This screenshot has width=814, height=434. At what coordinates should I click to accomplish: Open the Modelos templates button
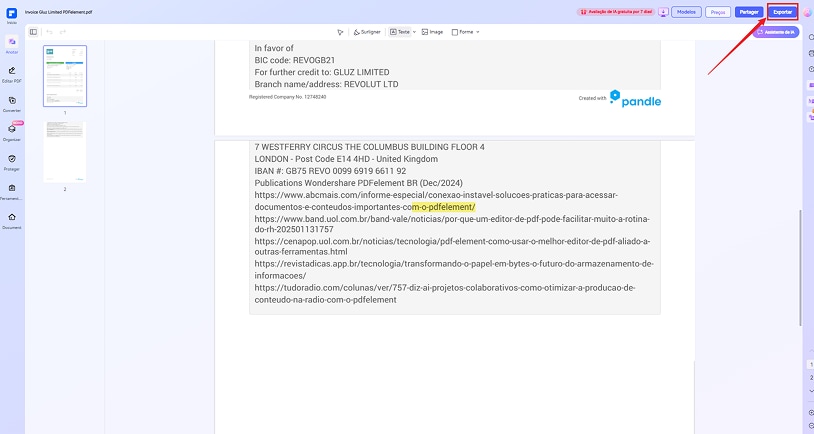[686, 12]
